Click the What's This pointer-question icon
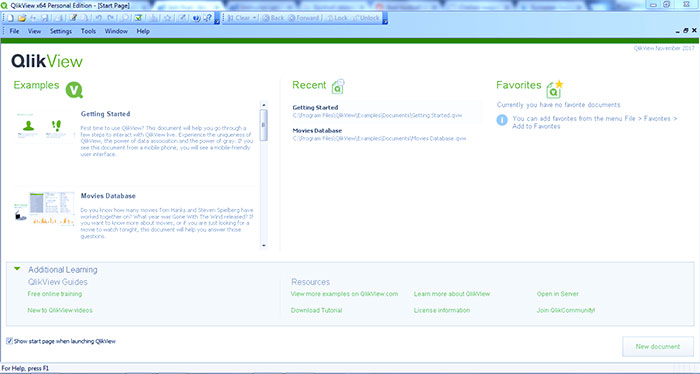 [x=208, y=18]
